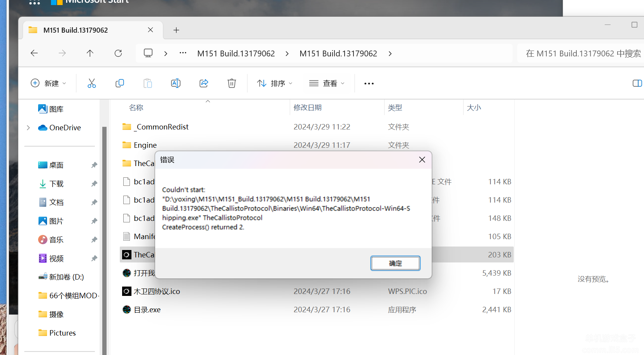Click the Share icon in toolbar
Screen dimensions: 644x355
204,83
